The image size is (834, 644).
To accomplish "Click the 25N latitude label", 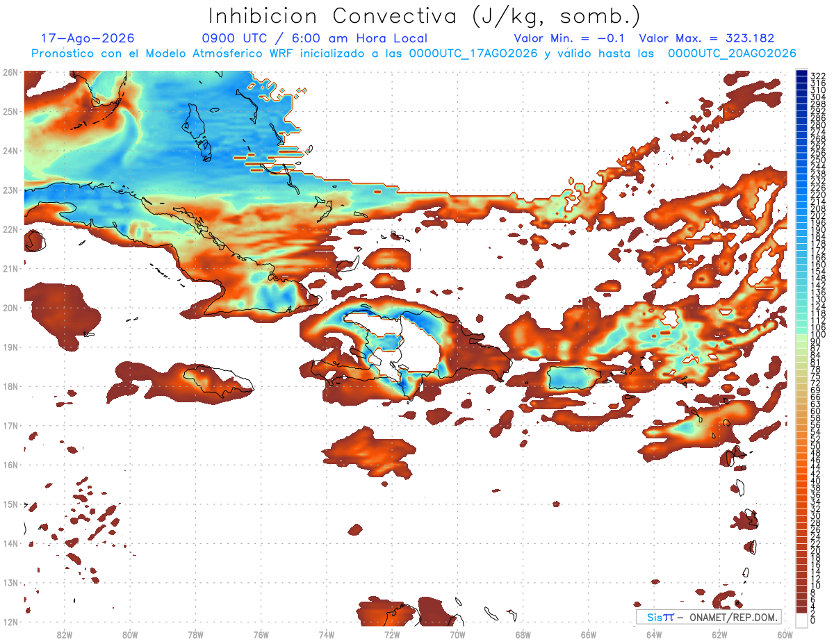I will tap(10, 111).
